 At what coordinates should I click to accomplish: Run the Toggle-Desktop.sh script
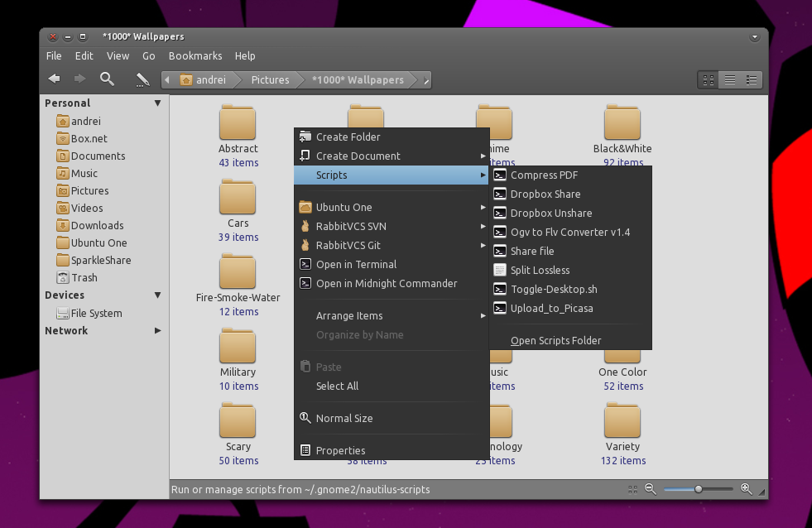click(x=570, y=290)
